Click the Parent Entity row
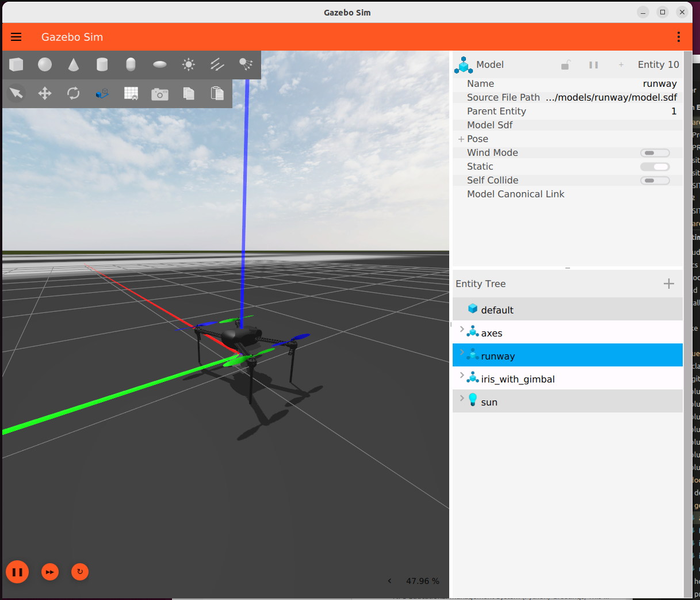This screenshot has height=600, width=700. point(568,112)
